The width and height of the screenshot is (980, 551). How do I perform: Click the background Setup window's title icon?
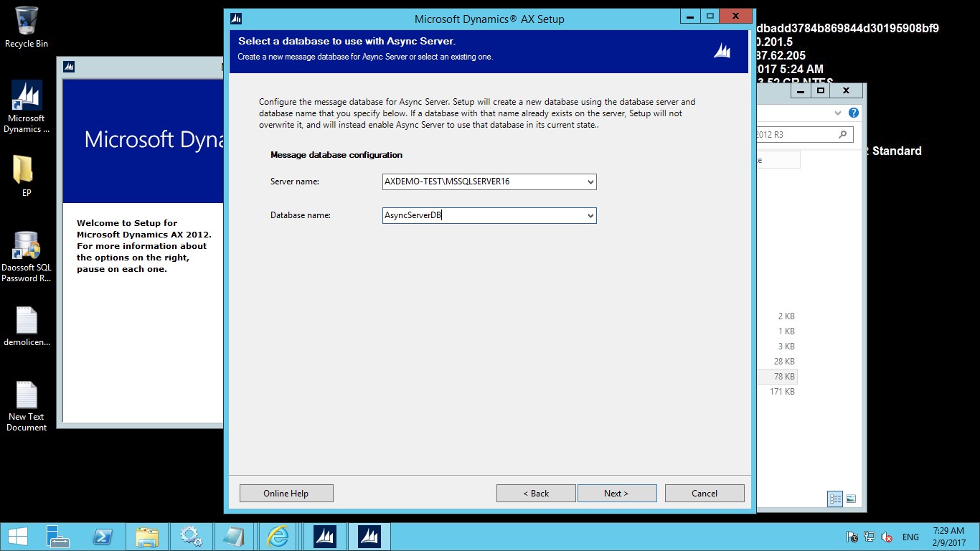[69, 67]
